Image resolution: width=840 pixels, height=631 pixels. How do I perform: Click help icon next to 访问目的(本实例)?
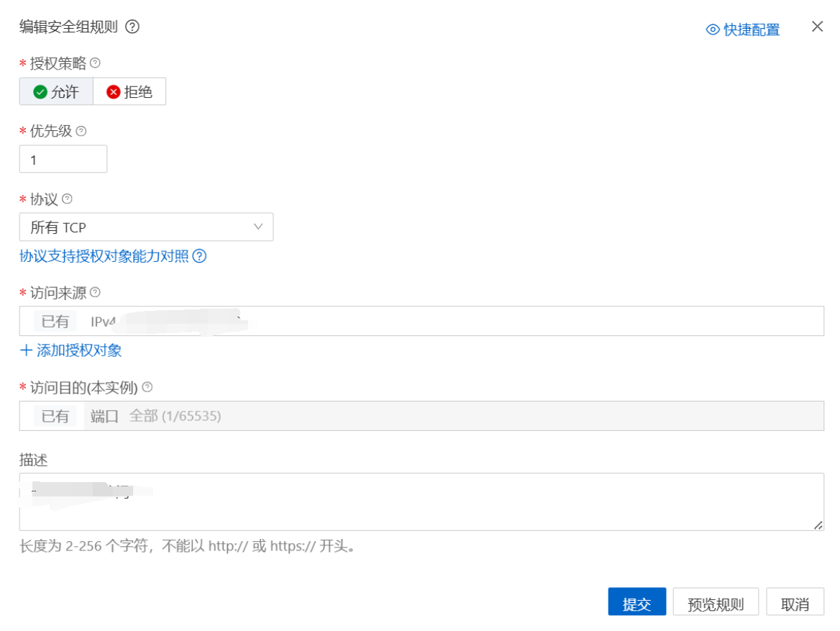click(147, 386)
